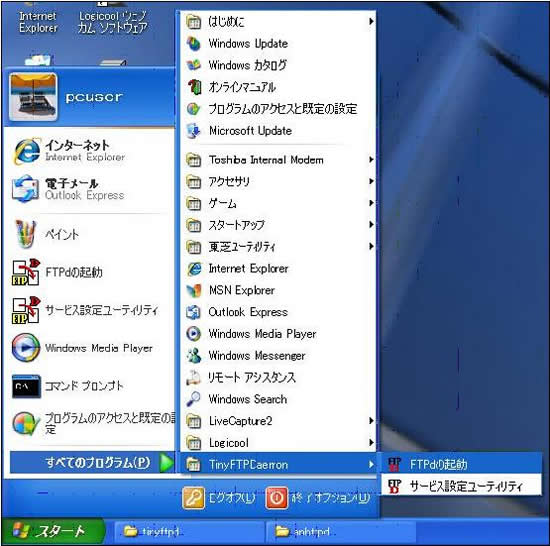
Task: Click pinned FTPdの起動 icon in left pane
Action: pyautogui.click(x=26, y=272)
